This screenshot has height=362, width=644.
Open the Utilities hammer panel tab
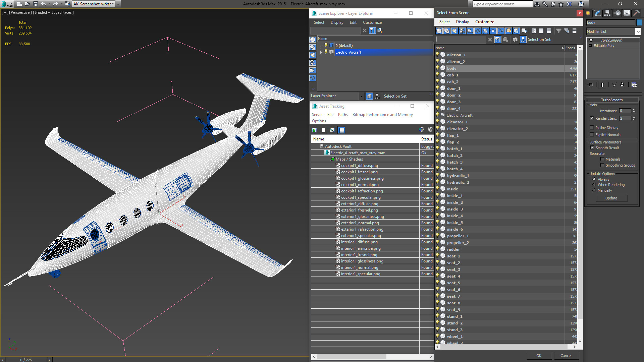point(636,13)
